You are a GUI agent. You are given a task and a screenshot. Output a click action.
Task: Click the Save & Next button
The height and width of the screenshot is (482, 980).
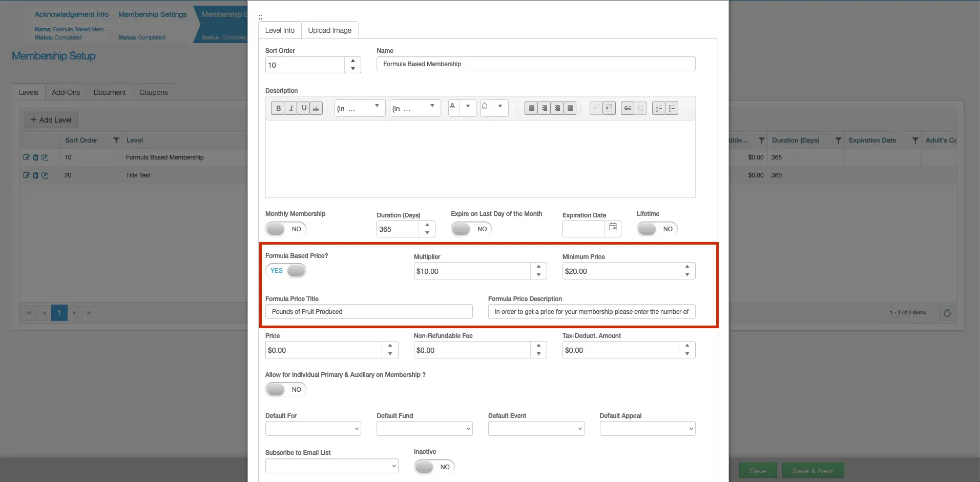pos(812,471)
